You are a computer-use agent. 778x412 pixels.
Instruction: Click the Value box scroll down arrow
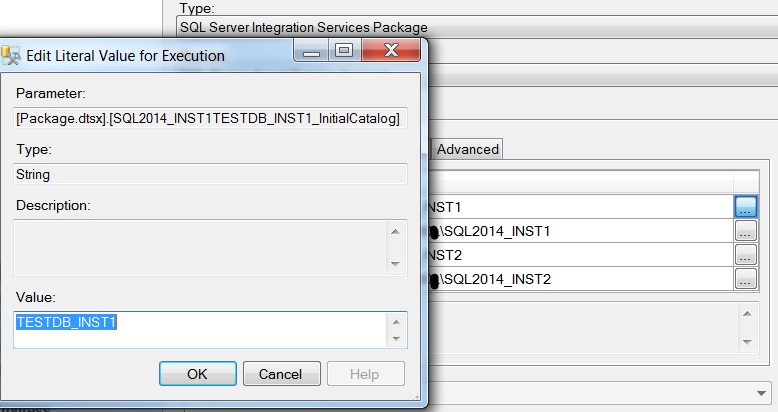point(396,340)
